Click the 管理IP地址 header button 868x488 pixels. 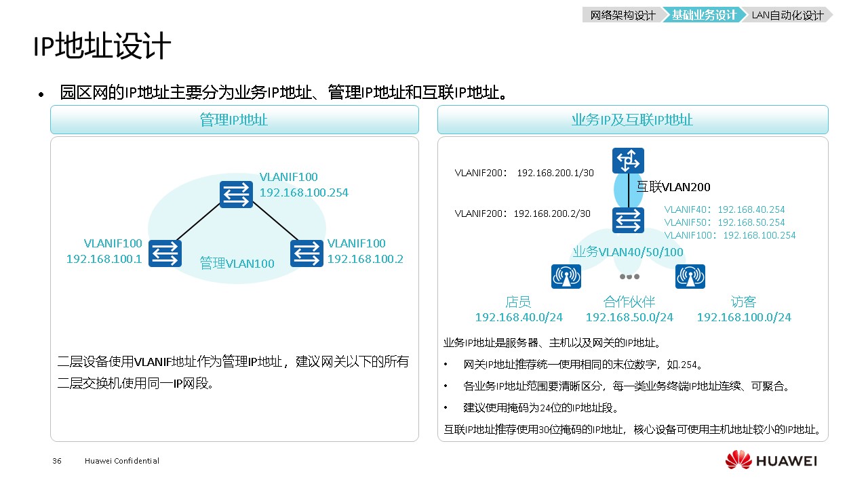point(234,120)
